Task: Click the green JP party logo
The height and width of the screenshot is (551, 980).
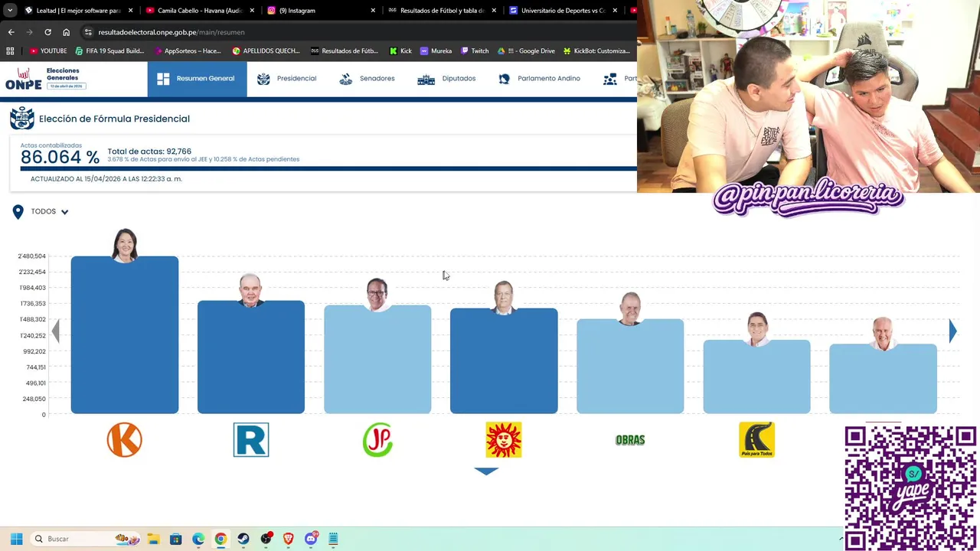Action: [x=377, y=440]
